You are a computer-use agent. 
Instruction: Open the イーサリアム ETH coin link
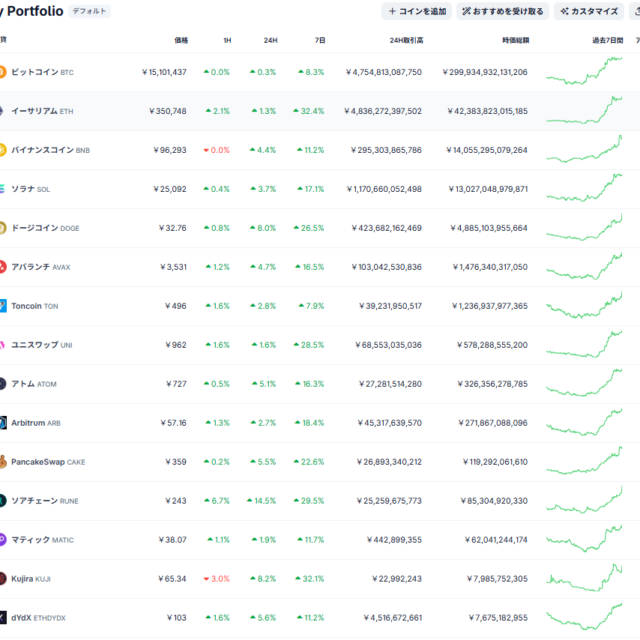[42, 111]
